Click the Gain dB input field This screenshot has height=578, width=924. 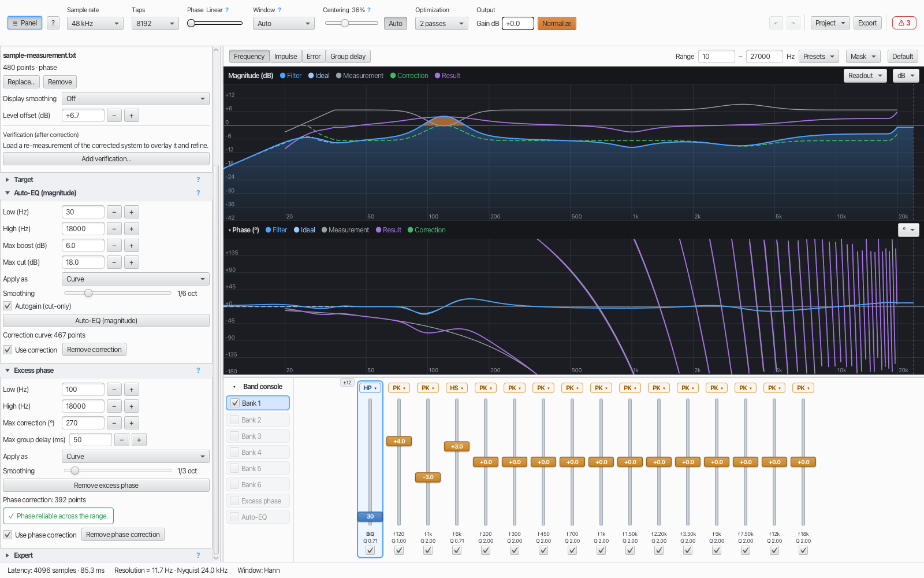(517, 24)
